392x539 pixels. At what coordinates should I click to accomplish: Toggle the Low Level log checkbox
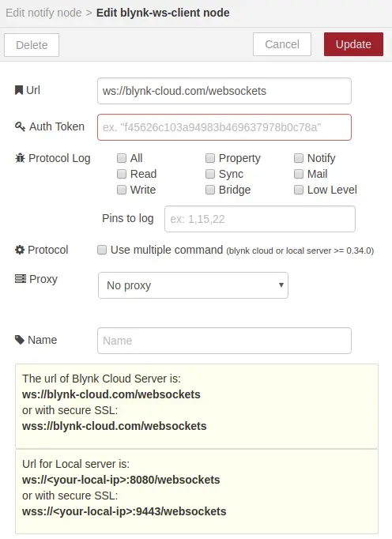coord(299,190)
